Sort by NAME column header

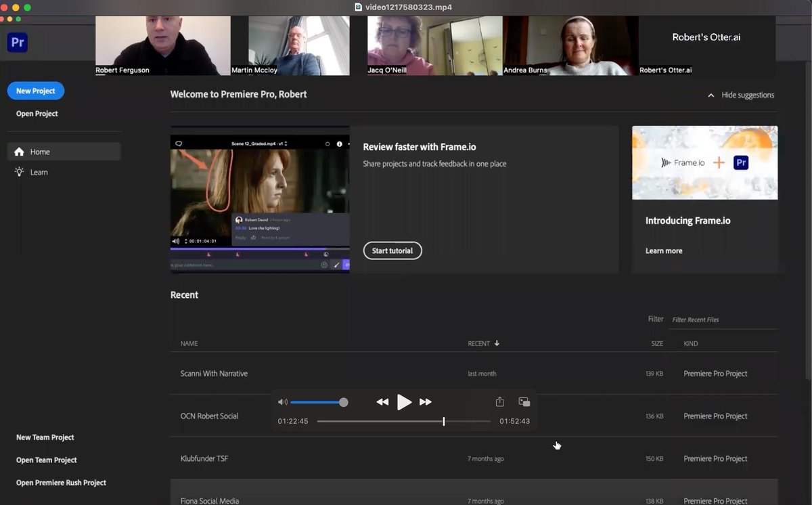tap(189, 343)
